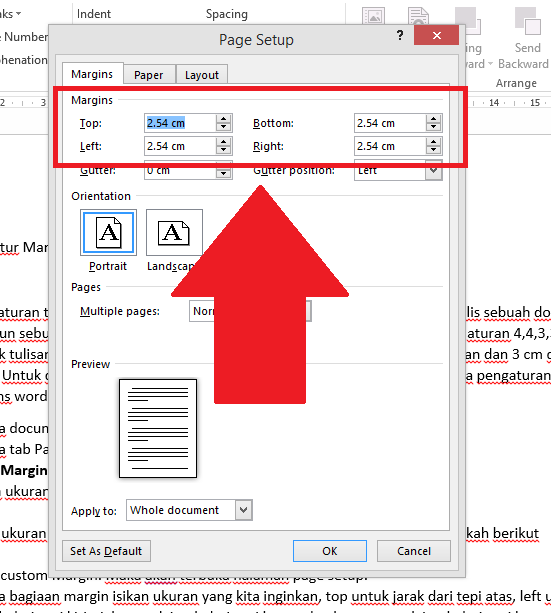Viewport: 551px width, 613px height.
Task: Switch to the Layout tab
Action: coord(202,75)
